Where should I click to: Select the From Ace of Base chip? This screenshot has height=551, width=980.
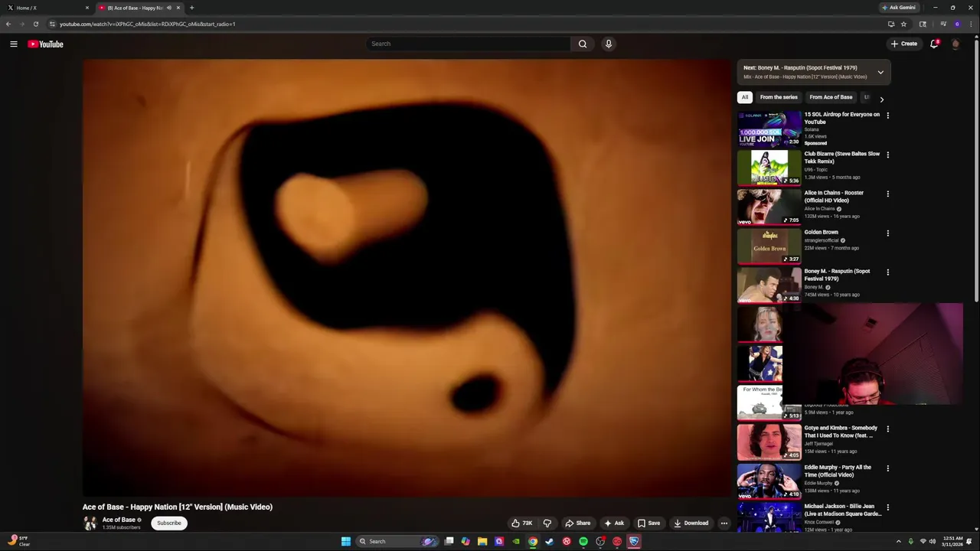pos(831,97)
